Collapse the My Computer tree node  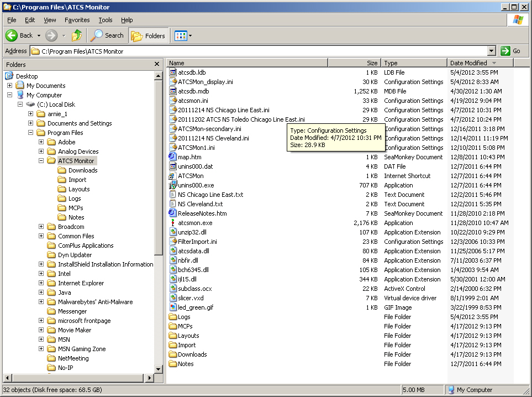click(x=9, y=95)
